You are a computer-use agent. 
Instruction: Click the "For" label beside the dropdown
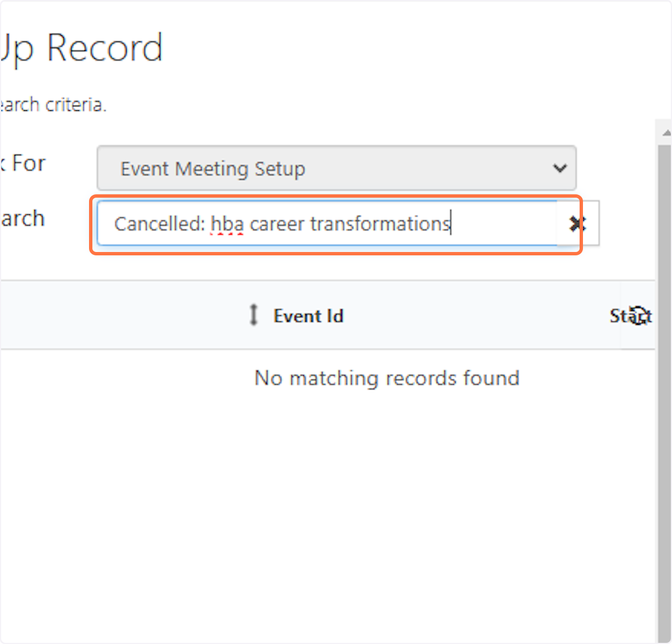(x=28, y=164)
